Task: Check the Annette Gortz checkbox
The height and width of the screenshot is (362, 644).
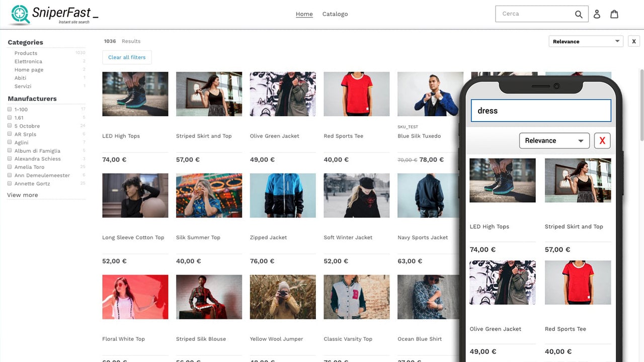Action: point(10,183)
